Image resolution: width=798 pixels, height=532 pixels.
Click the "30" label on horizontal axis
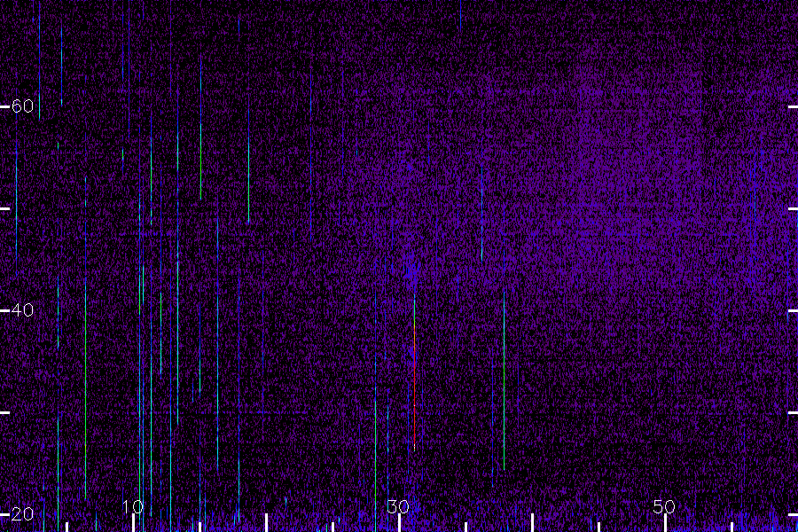pyautogui.click(x=398, y=506)
